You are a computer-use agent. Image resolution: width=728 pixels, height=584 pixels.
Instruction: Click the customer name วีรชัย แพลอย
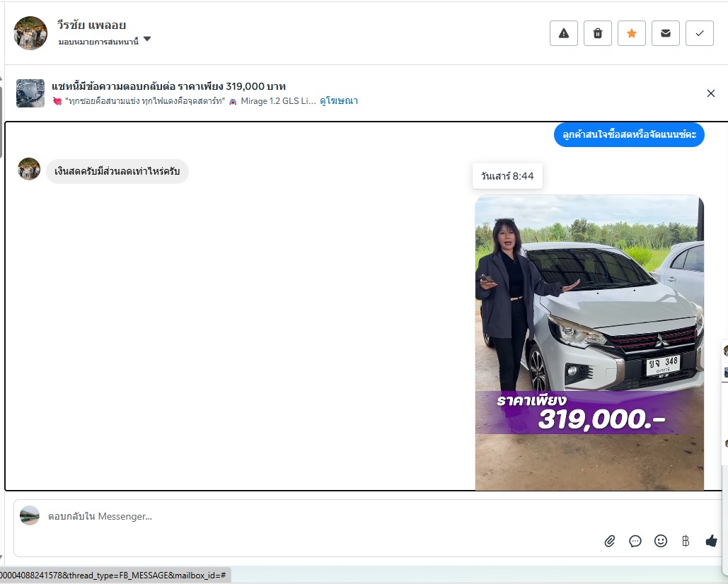click(x=91, y=25)
